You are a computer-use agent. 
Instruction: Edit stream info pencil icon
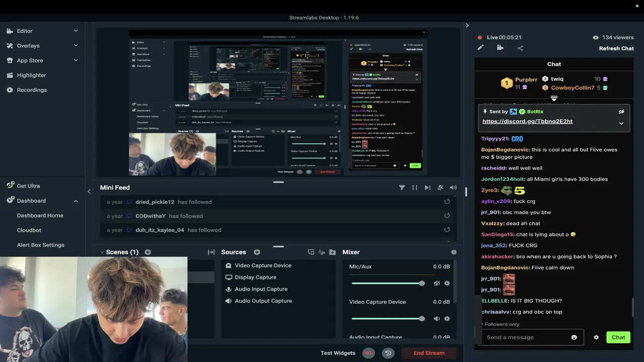point(480,48)
